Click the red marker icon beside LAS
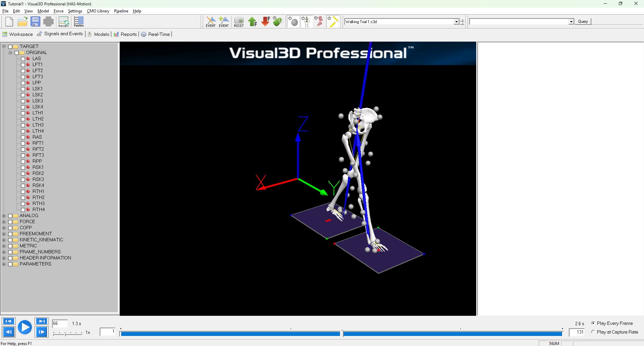The height and width of the screenshot is (346, 644). [29, 58]
